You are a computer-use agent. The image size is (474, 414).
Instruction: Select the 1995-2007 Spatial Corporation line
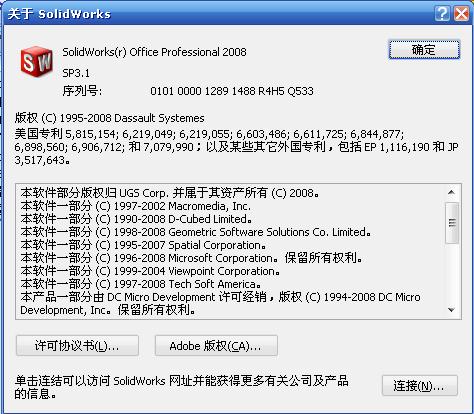point(143,245)
